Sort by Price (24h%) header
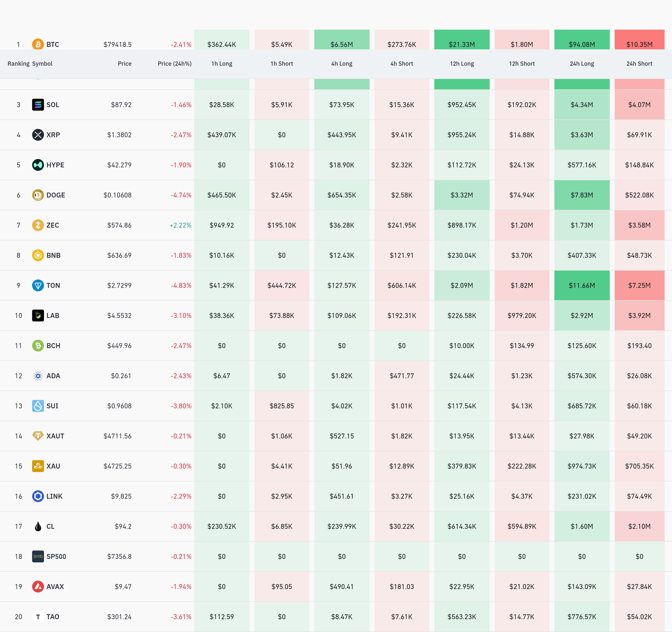 click(x=175, y=63)
